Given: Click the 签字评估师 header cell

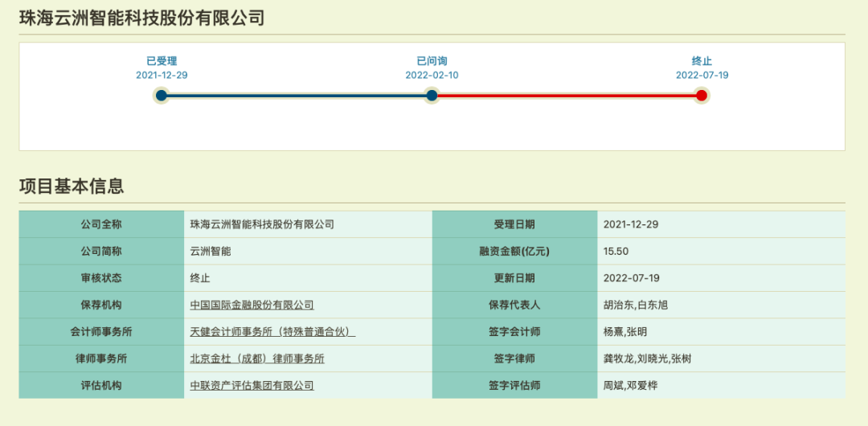Looking at the screenshot, I should 515,385.
